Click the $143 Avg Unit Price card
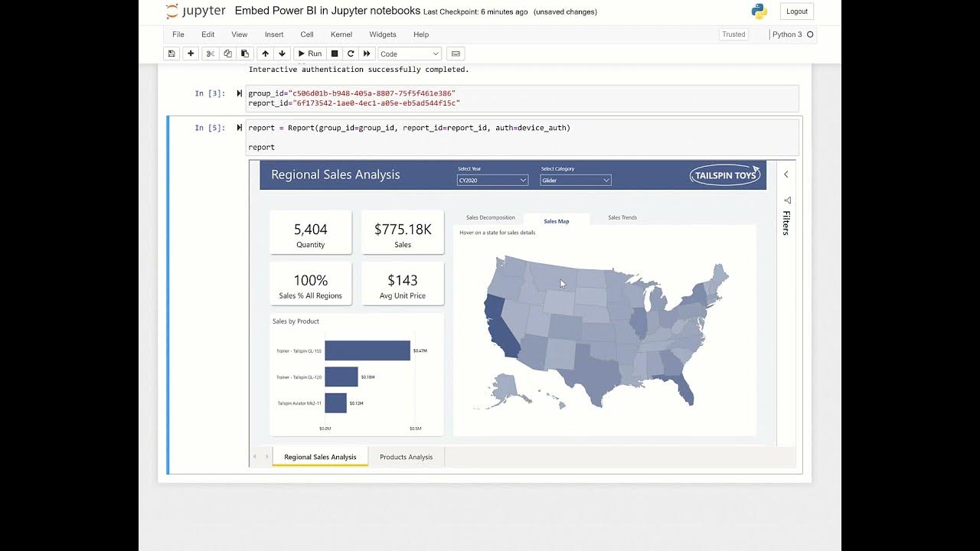The width and height of the screenshot is (980, 551). click(403, 284)
